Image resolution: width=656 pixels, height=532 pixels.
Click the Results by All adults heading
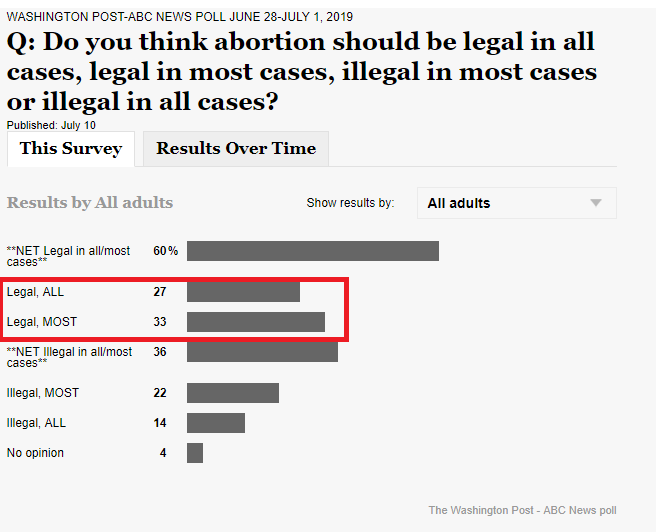[x=90, y=203]
